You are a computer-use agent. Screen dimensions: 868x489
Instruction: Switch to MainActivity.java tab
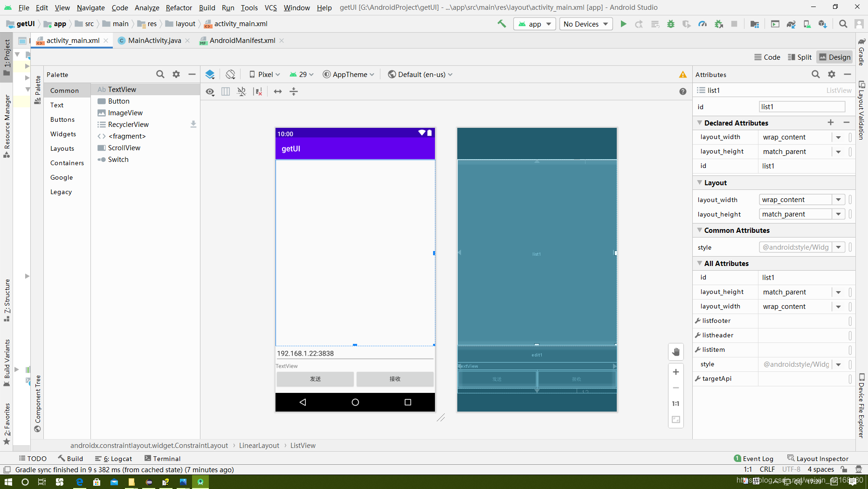(154, 41)
